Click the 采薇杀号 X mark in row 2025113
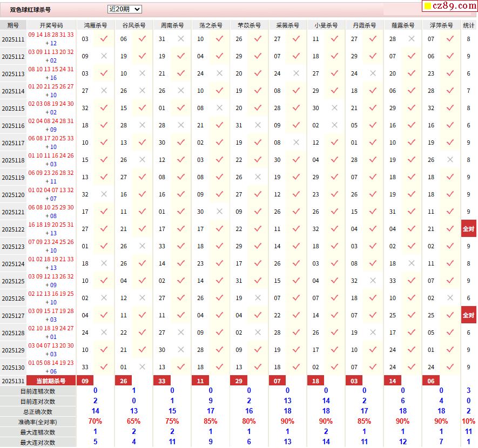Screen dimensions: 478x448 pyautogui.click(x=296, y=73)
